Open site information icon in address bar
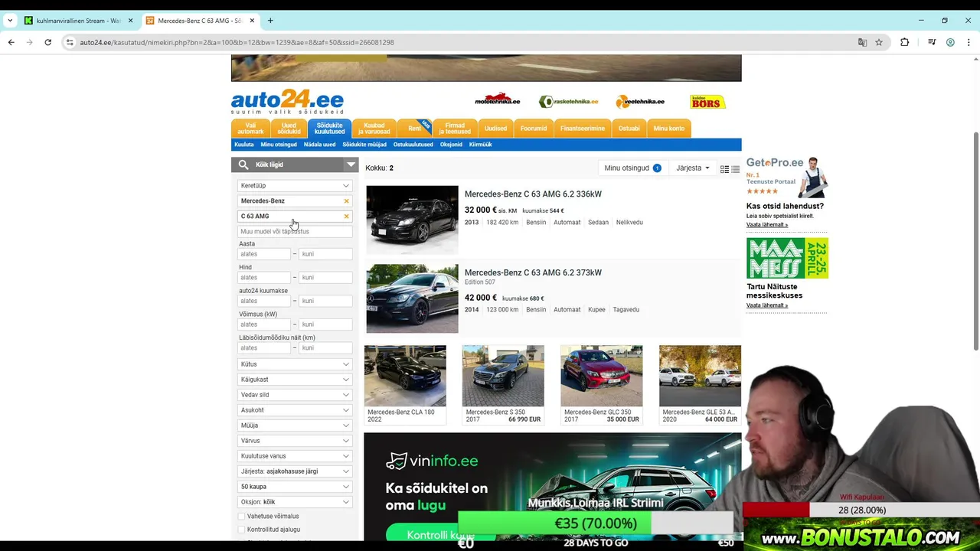 coord(70,42)
